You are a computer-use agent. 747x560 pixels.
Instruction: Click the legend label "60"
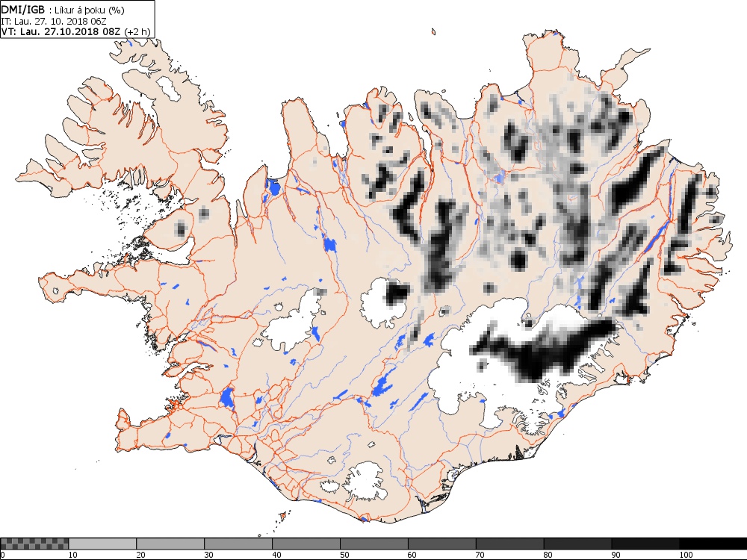412,555
